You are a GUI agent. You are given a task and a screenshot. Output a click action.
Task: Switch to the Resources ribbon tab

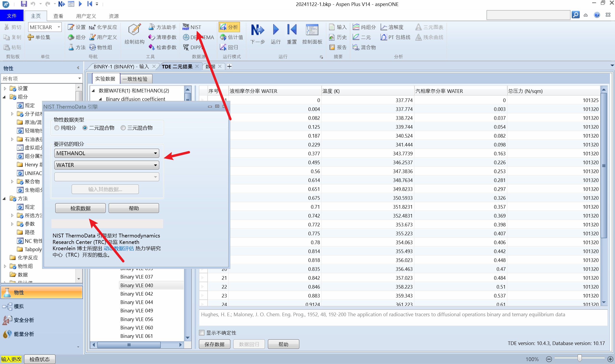tap(114, 16)
